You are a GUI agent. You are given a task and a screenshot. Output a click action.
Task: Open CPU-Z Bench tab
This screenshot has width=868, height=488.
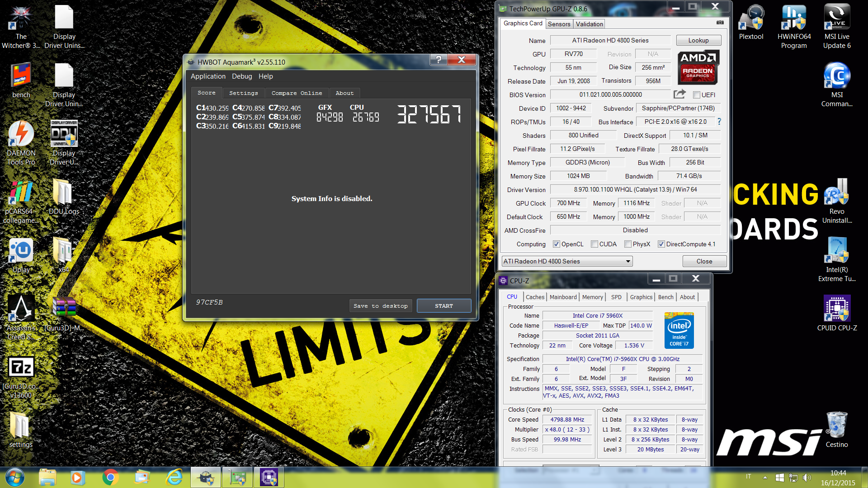pos(665,297)
